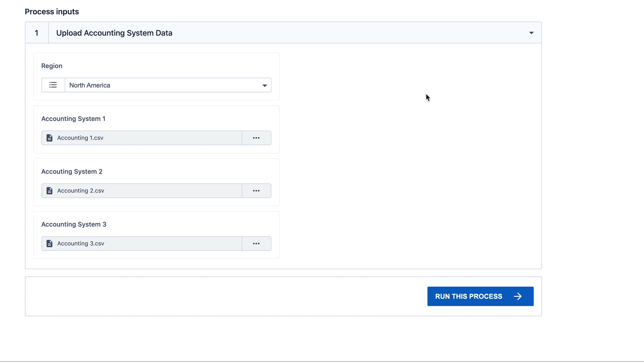Open three-dots menu for Accounting 1.csv
The width and height of the screenshot is (644, 362).
pos(256,138)
